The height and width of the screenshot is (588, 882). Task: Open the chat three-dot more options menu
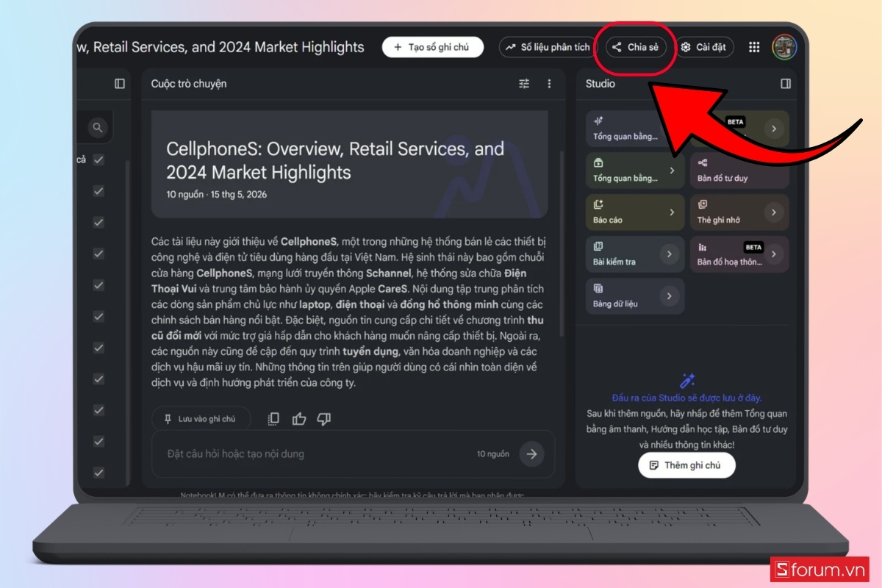(549, 84)
